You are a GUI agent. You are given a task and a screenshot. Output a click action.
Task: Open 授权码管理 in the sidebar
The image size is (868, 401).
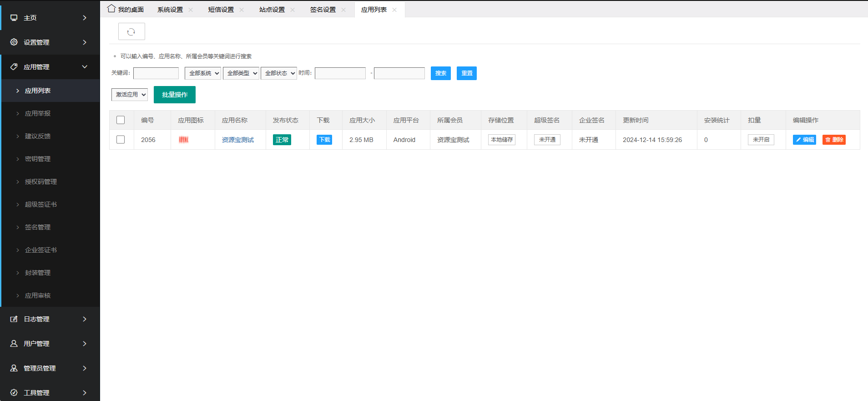(x=50, y=182)
